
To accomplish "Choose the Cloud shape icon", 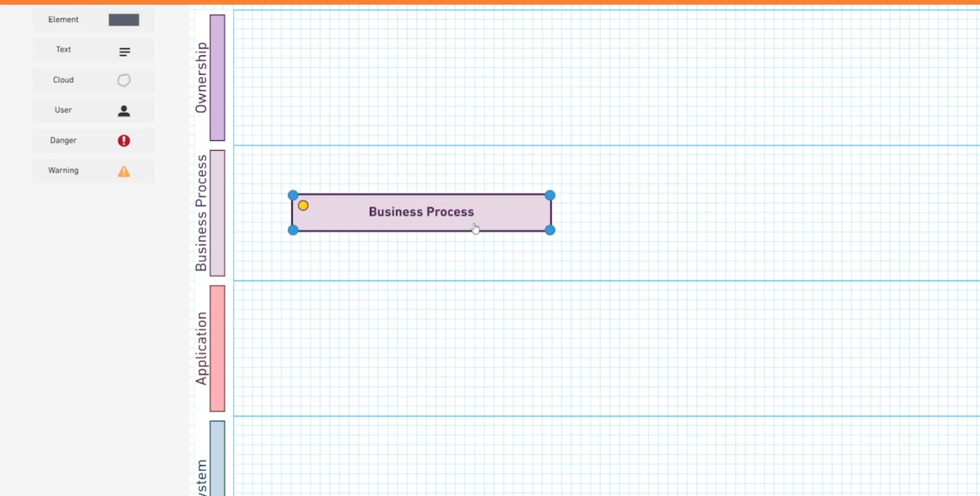I will pos(124,80).
